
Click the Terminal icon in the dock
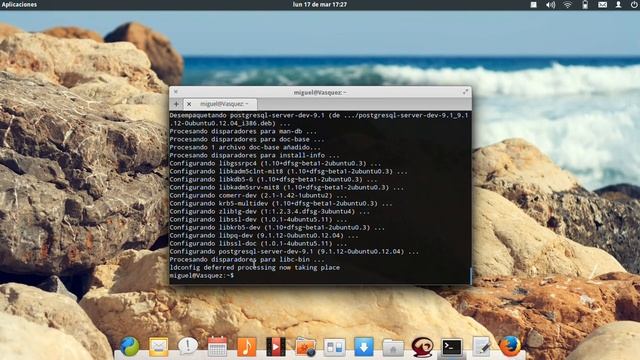[452, 347]
